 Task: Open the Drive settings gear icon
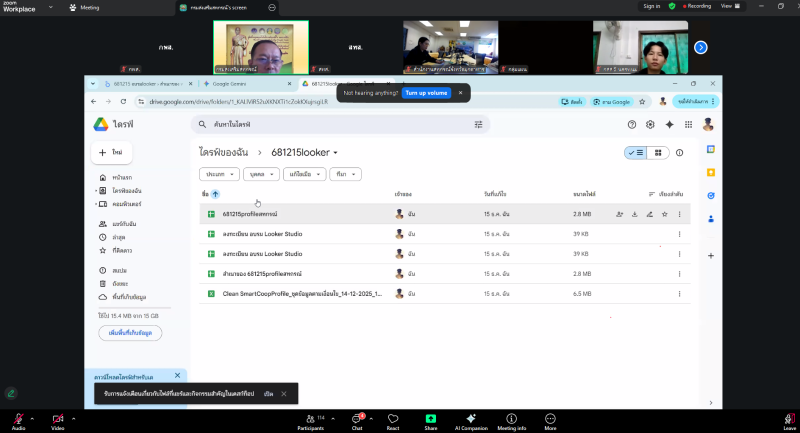650,125
